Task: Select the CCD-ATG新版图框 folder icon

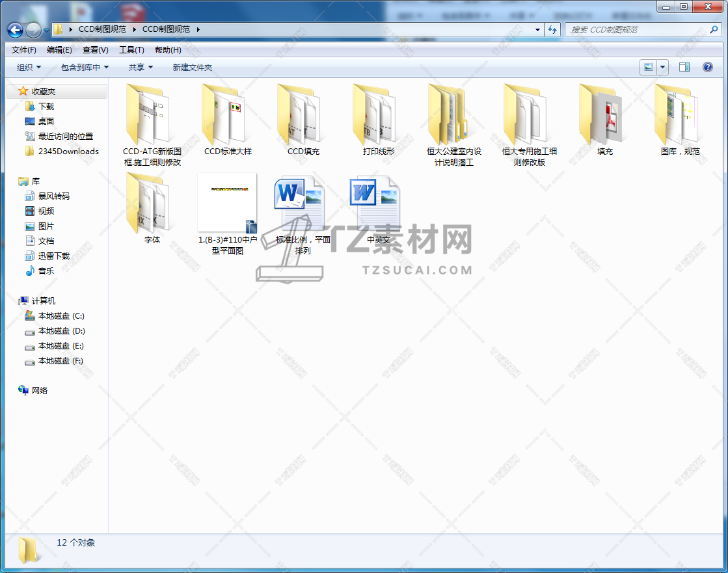Action: click(x=148, y=114)
